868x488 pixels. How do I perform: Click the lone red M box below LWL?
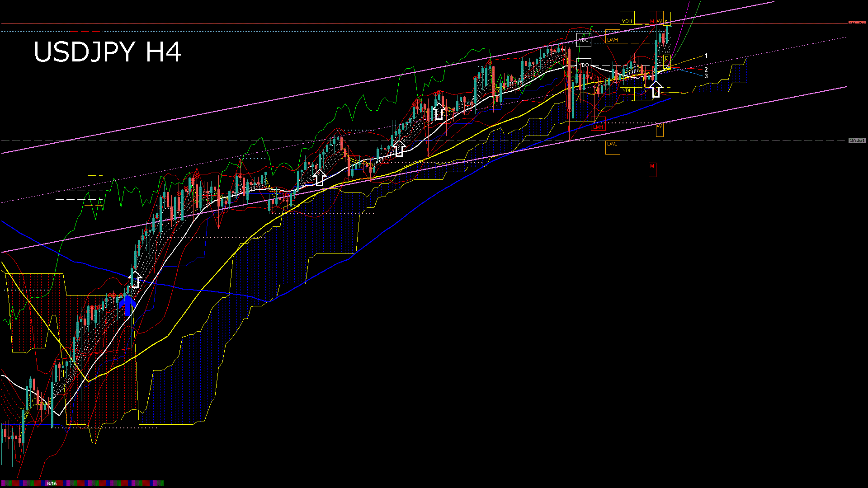pos(652,169)
